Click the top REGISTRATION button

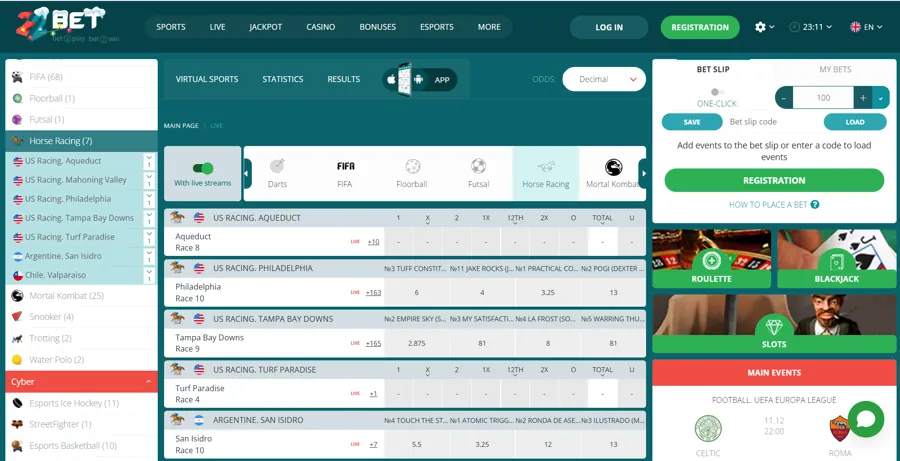(x=700, y=27)
